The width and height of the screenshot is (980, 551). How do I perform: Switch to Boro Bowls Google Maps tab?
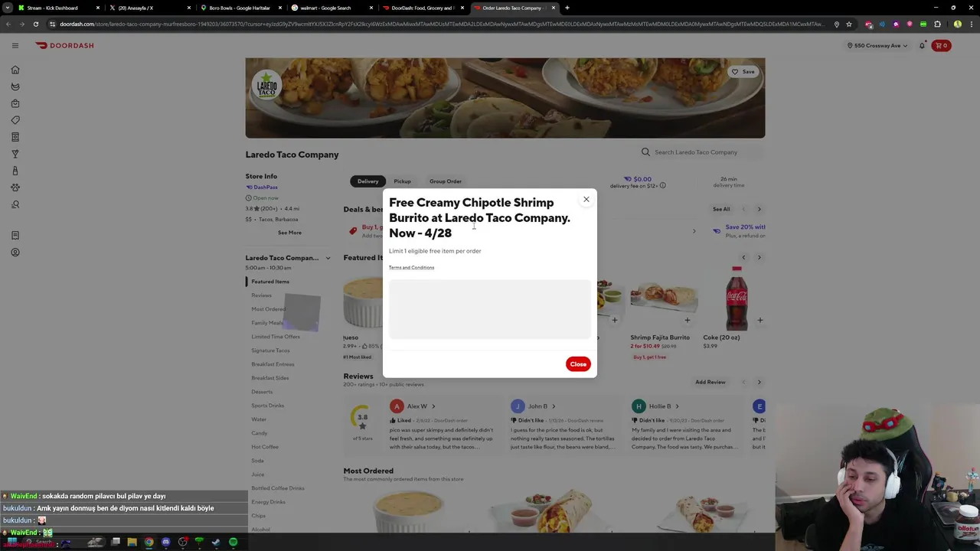pyautogui.click(x=240, y=8)
